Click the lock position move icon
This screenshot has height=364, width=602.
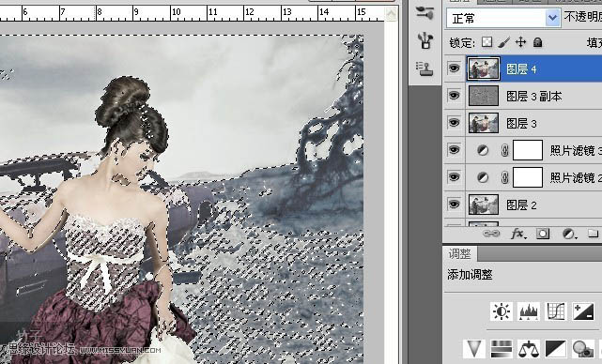tap(520, 42)
